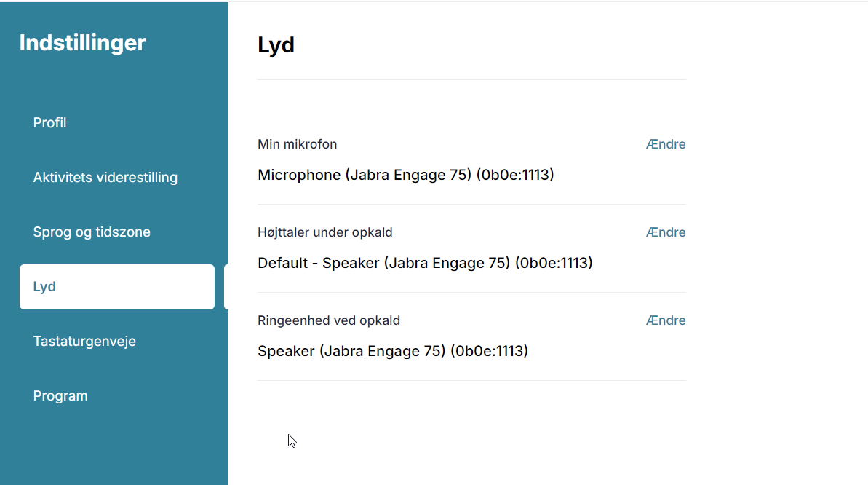Click the Højttaler under opkald label
The width and height of the screenshot is (868, 485).
[325, 232]
